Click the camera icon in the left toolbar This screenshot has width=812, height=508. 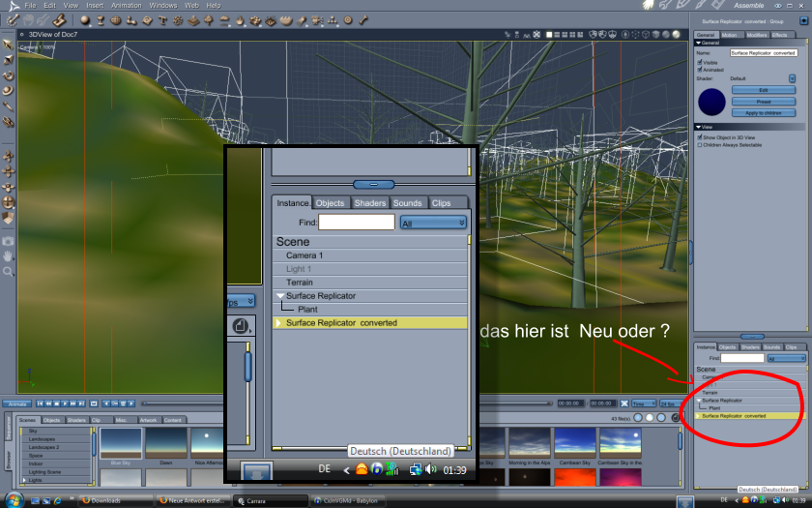[x=8, y=241]
